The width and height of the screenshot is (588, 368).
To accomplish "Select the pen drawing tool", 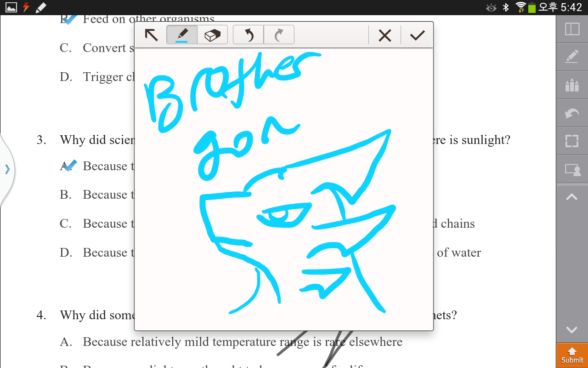I will coord(182,35).
